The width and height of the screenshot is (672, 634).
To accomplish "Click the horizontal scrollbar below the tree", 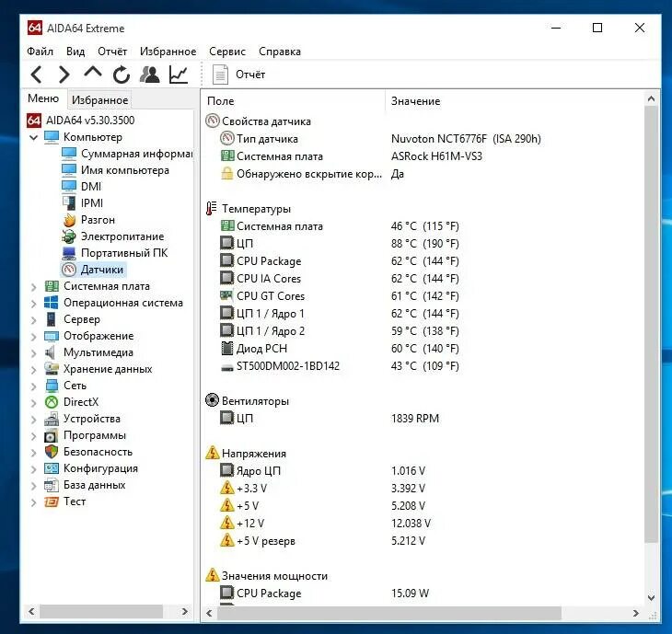I will pos(101,612).
